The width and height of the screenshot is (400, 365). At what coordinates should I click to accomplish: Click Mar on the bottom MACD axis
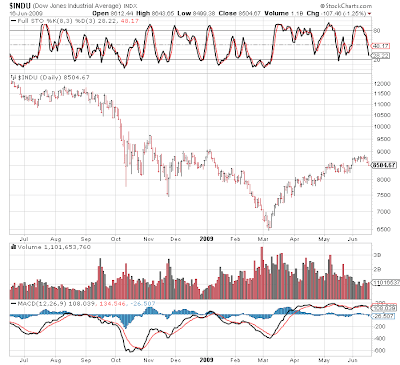(263, 360)
